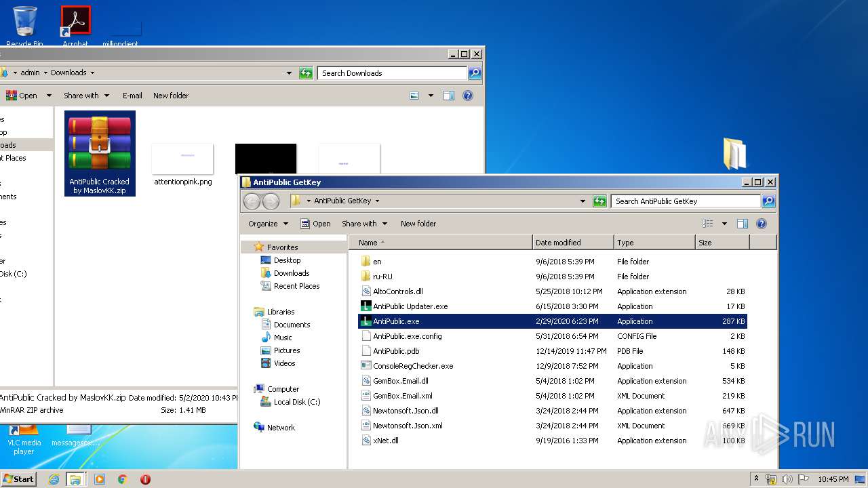Launch Chrome from the taskbar
The height and width of the screenshot is (488, 868).
pos(123,479)
